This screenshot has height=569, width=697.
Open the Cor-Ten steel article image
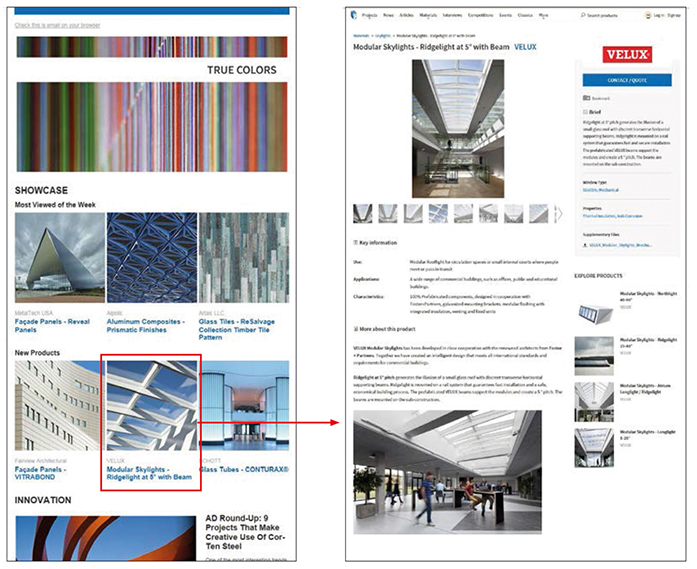pyautogui.click(x=105, y=538)
